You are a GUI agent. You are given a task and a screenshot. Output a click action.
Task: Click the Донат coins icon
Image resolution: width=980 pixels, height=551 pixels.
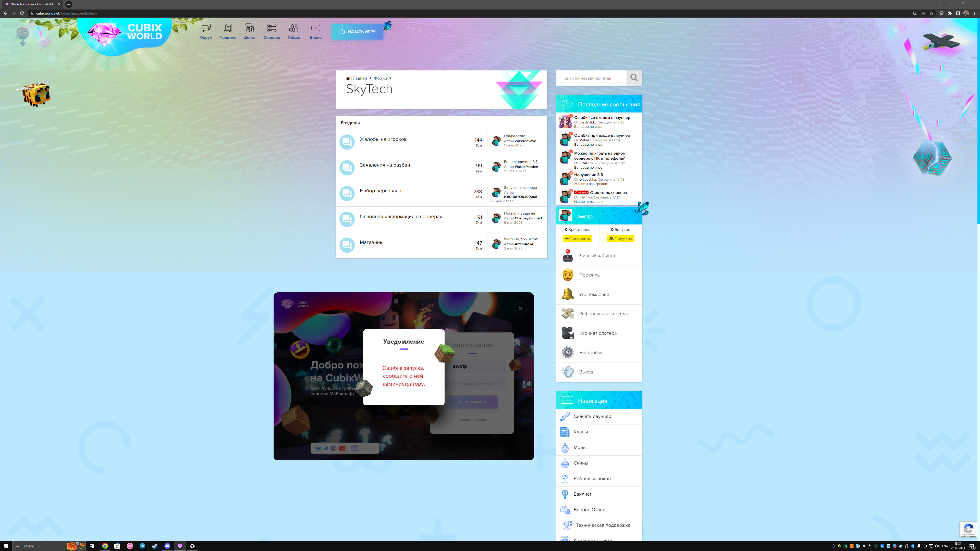coord(250,29)
